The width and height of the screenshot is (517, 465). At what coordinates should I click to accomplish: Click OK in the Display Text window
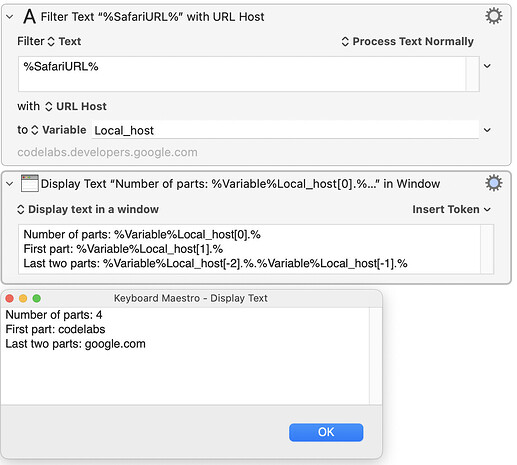[326, 432]
